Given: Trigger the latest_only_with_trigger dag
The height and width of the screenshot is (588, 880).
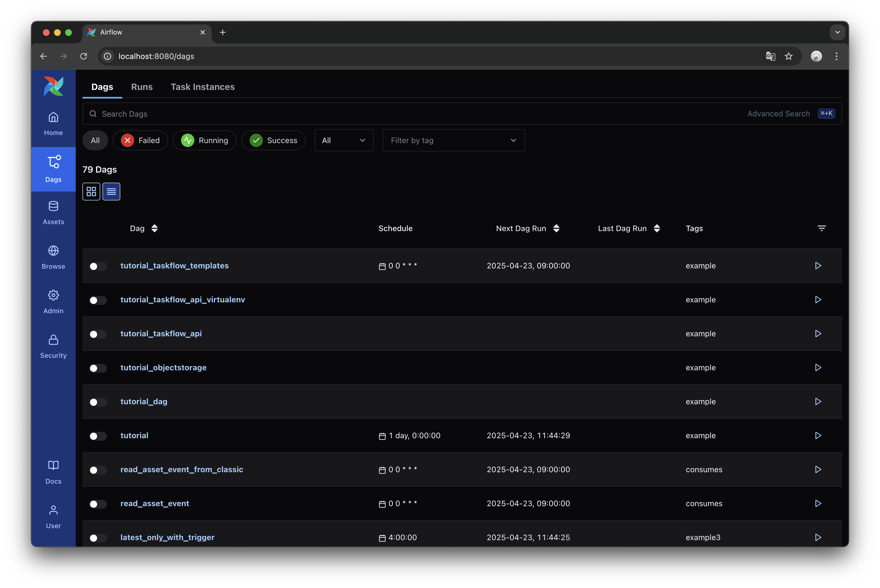Looking at the screenshot, I should click(x=818, y=537).
